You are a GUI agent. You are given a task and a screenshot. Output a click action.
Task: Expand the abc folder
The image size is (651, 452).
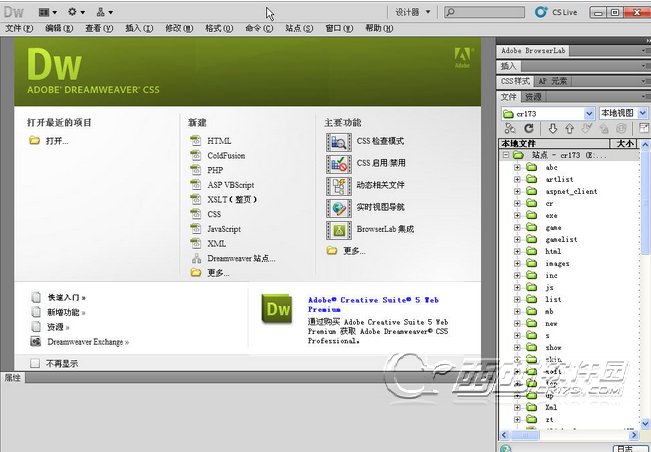[x=517, y=167]
